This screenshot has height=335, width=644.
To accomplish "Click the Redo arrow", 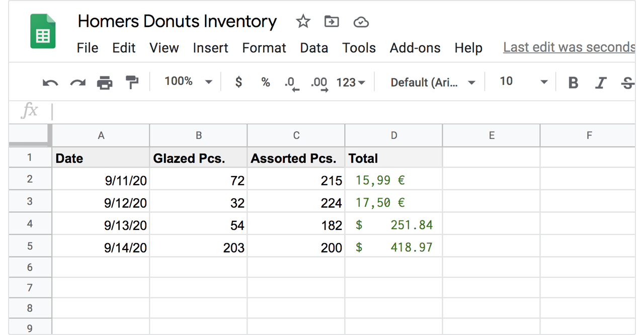I will coord(77,82).
